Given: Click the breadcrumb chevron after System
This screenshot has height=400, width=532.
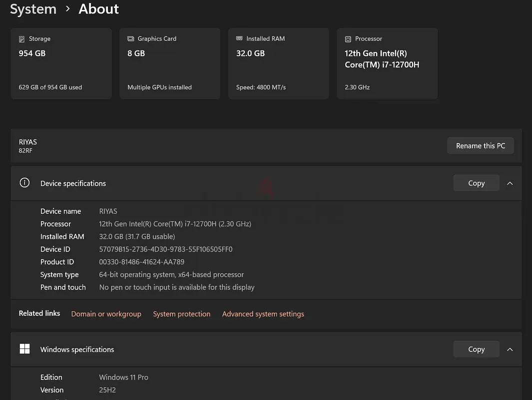Looking at the screenshot, I should coord(67,9).
